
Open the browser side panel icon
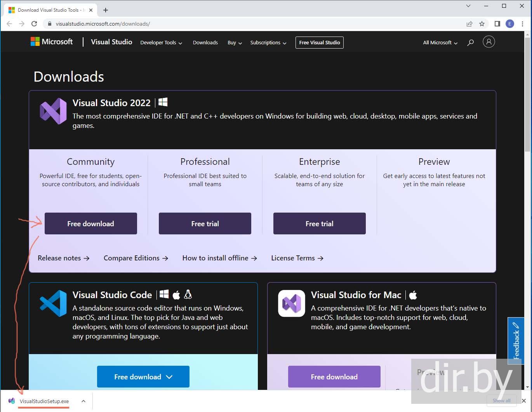(497, 24)
